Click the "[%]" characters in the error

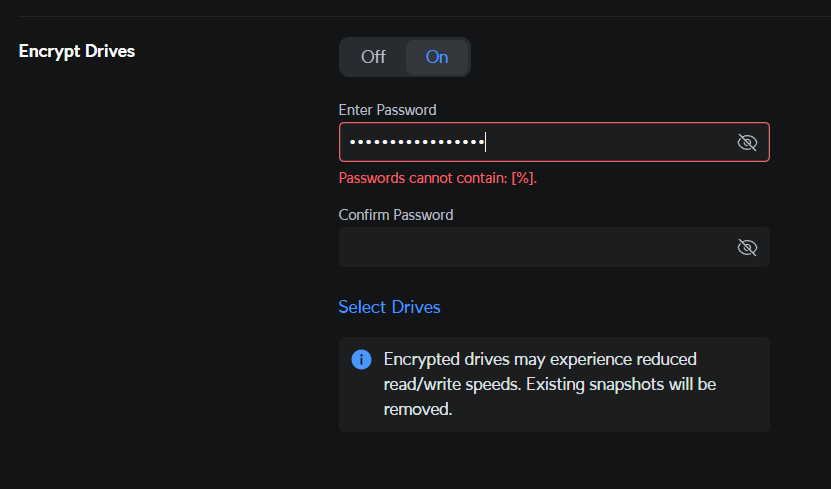click(523, 178)
